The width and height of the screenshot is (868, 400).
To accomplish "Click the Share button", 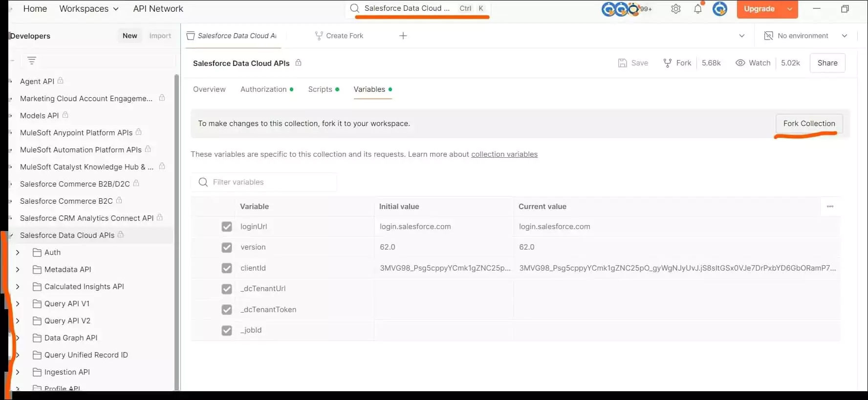I will pos(827,63).
